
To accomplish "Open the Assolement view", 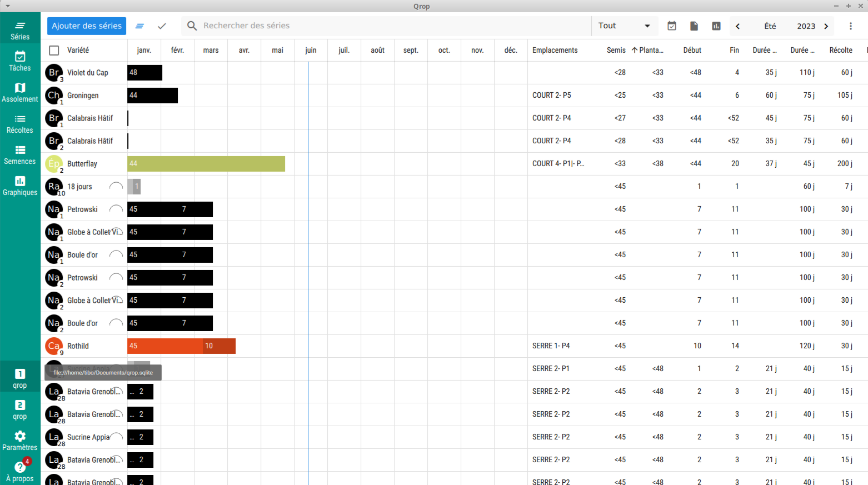I will click(x=19, y=92).
